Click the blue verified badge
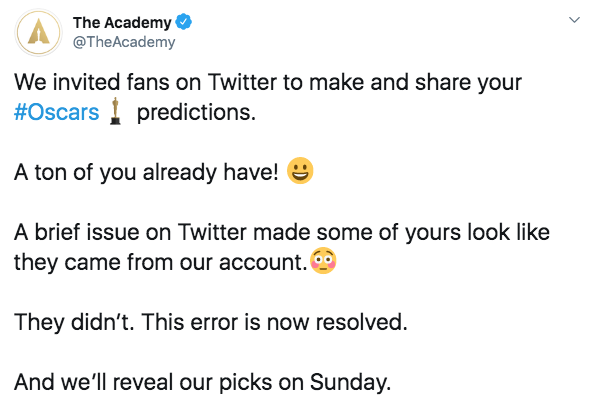This screenshot has height=418, width=592. point(183,22)
